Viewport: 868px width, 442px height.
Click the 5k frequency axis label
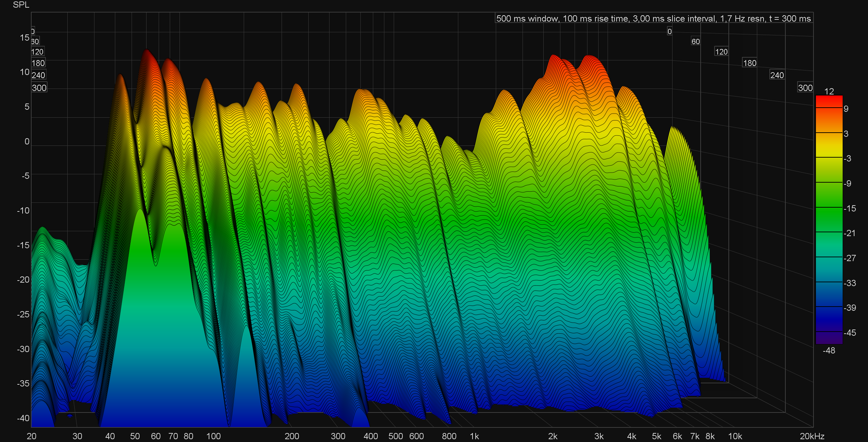[x=656, y=436]
